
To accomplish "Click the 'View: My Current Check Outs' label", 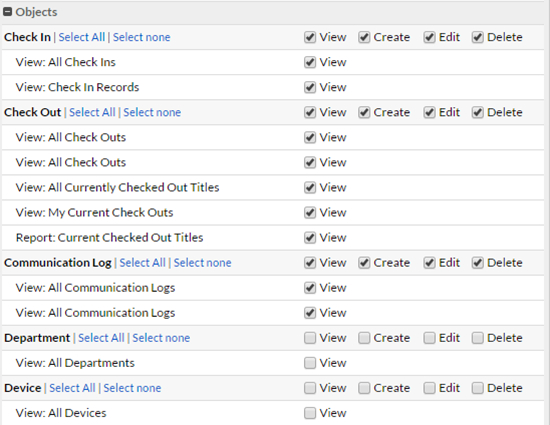I will pyautogui.click(x=94, y=213).
